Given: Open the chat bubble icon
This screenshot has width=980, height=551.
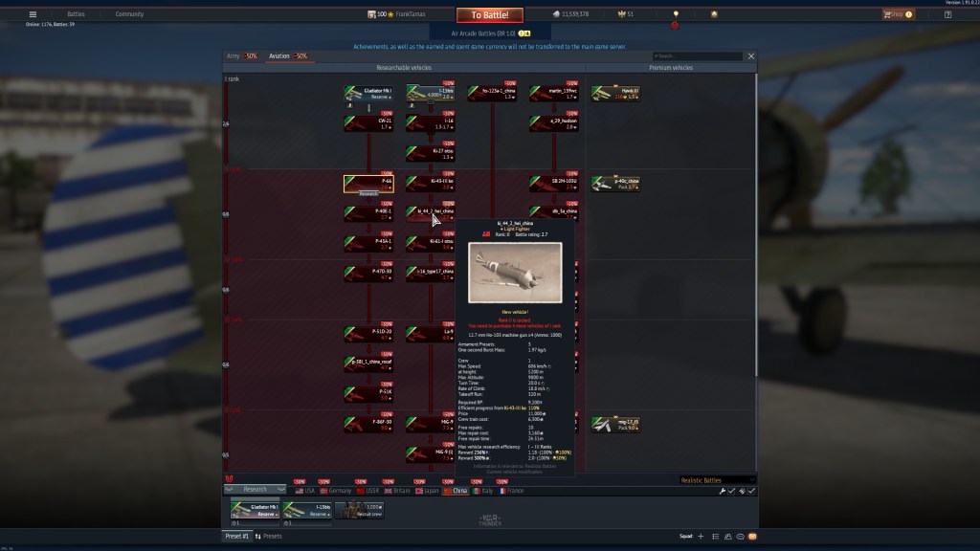Looking at the screenshot, I should pos(739,537).
